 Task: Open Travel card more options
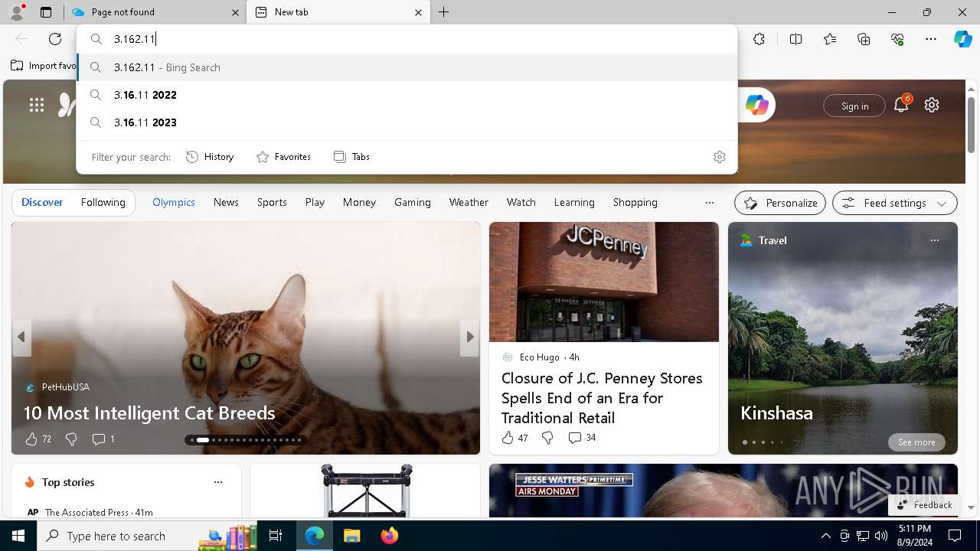point(934,240)
